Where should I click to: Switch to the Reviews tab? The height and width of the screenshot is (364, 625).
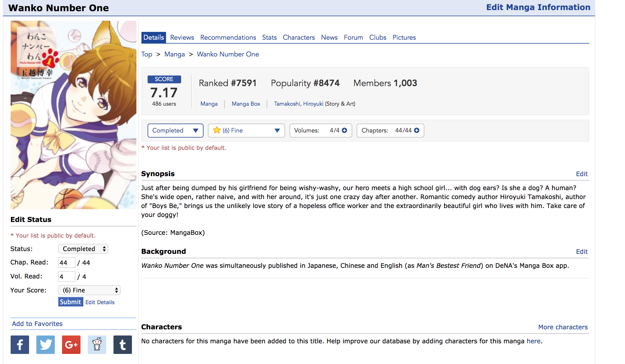tap(182, 37)
